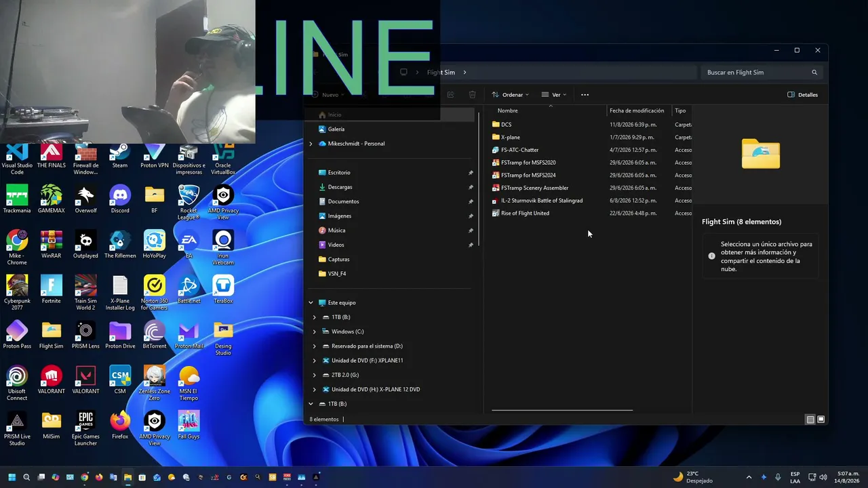Open the Firefox desktop shortcut
Viewport: 868px width, 488px height.
(120, 426)
